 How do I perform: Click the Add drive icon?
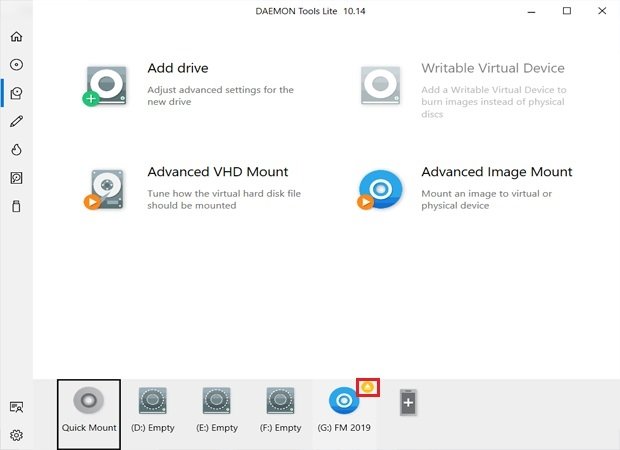tap(105, 86)
